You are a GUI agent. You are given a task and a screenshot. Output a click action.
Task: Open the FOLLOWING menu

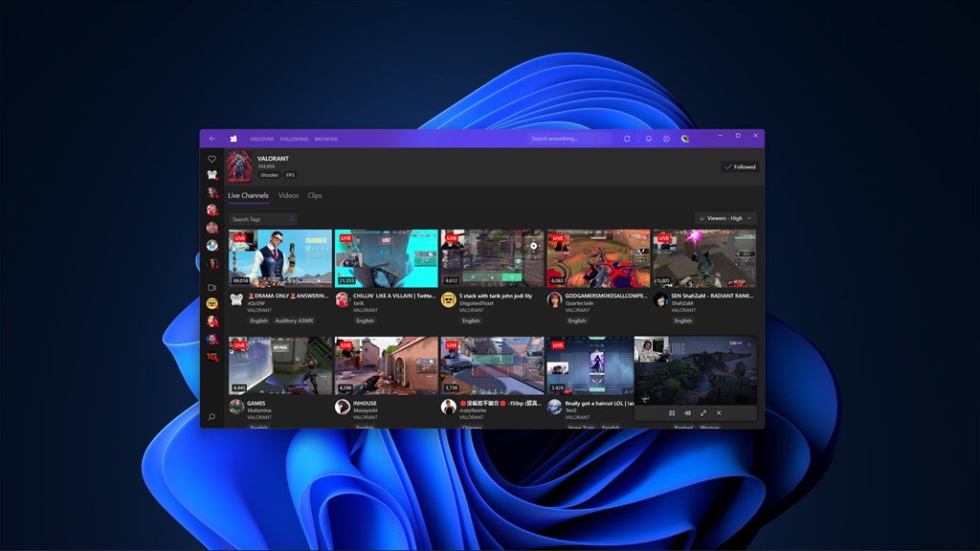[x=294, y=139]
